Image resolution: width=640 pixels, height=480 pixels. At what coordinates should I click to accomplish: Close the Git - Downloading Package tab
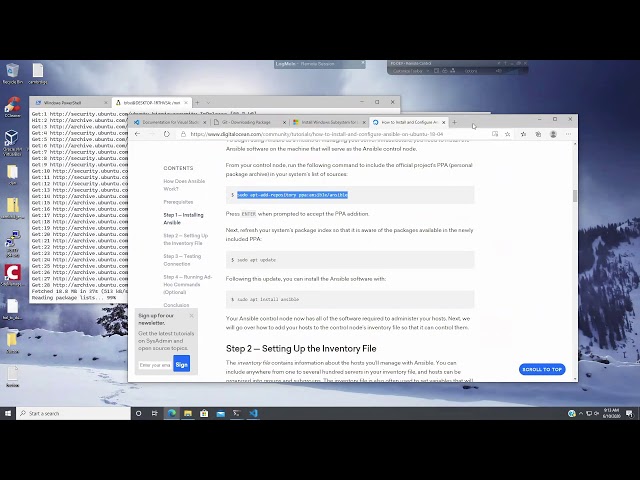click(284, 122)
